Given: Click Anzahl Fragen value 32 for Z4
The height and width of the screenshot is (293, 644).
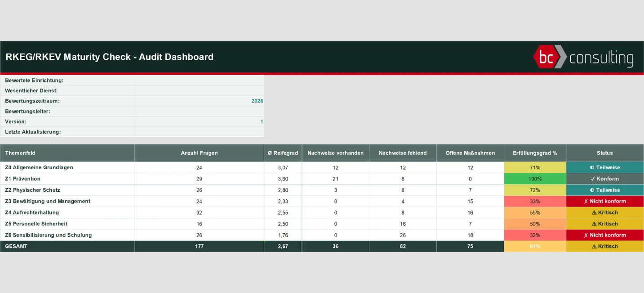Looking at the screenshot, I should (199, 212).
